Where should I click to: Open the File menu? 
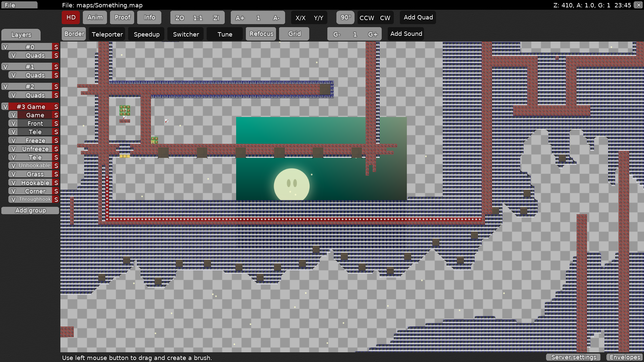[19, 5]
